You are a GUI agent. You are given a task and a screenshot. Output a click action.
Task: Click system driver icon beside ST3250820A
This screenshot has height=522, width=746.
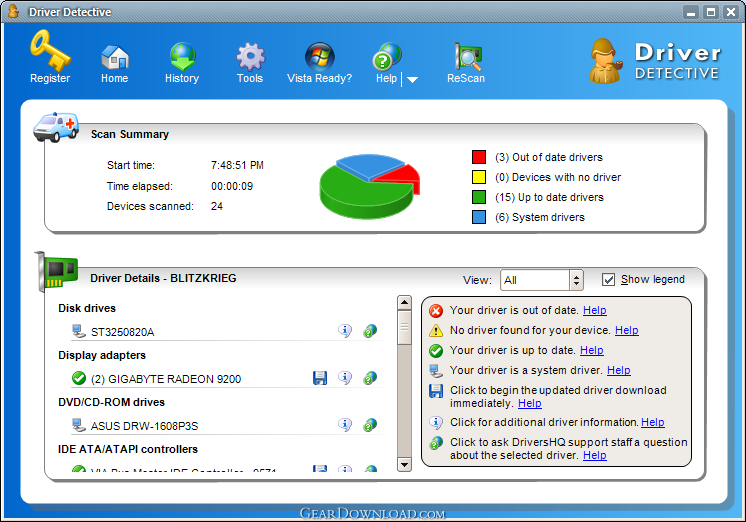[79, 332]
